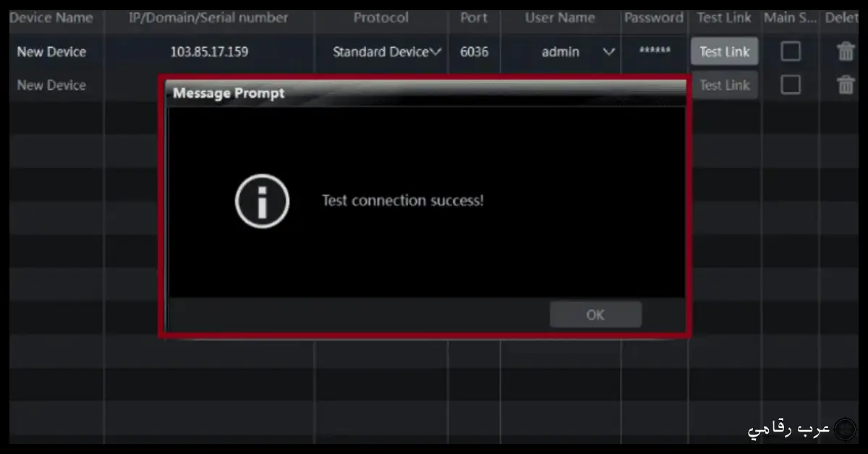Click the port value 6036 cell
This screenshot has height=454, width=868.
point(475,52)
